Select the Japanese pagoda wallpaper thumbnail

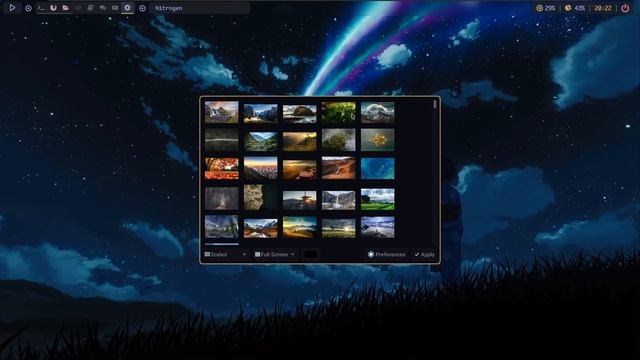click(300, 200)
